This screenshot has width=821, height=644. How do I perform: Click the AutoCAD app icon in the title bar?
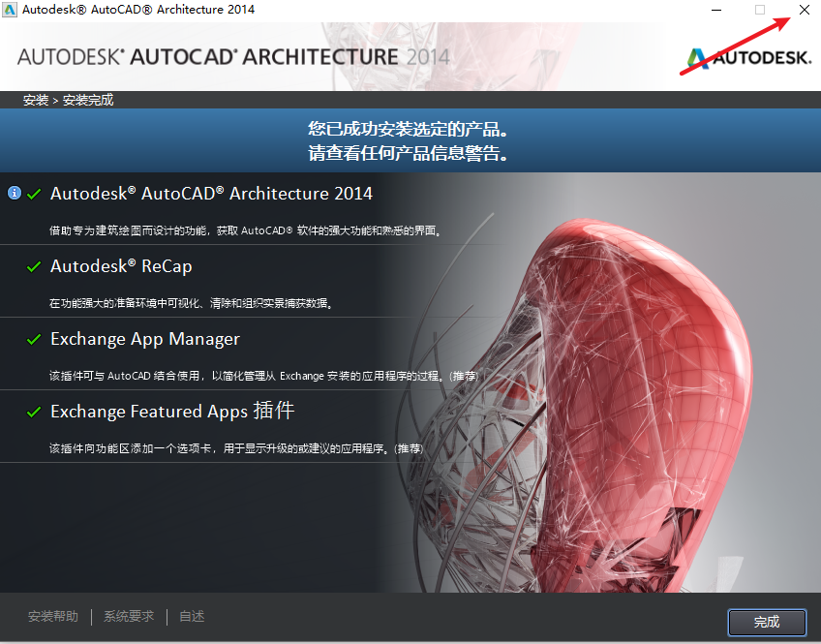tap(10, 10)
